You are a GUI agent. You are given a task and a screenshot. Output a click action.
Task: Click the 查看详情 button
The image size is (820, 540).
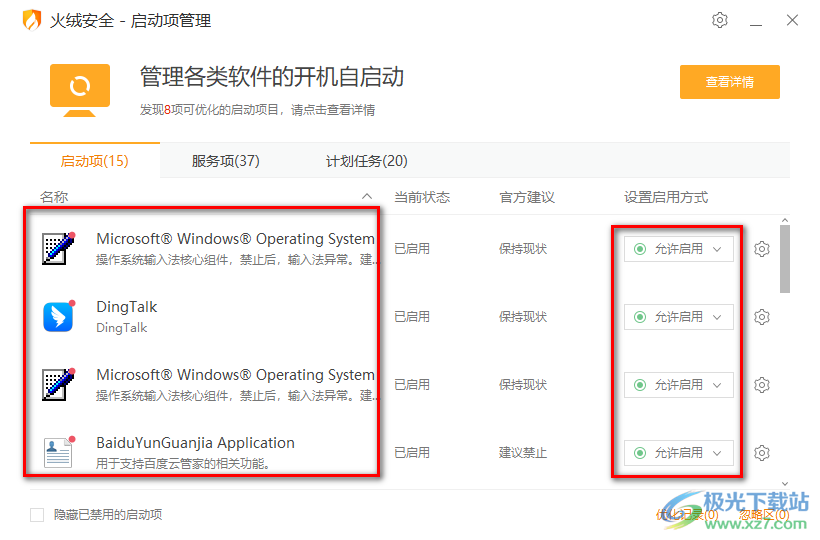pyautogui.click(x=730, y=82)
